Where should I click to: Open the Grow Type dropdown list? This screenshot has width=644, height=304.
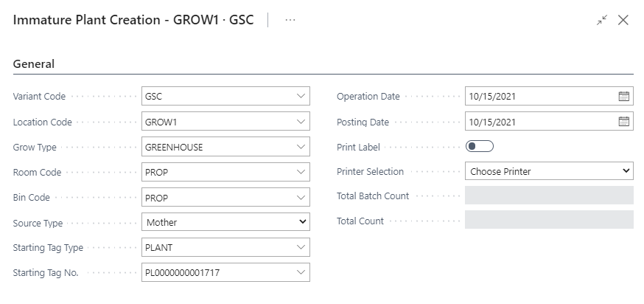pyautogui.click(x=300, y=147)
